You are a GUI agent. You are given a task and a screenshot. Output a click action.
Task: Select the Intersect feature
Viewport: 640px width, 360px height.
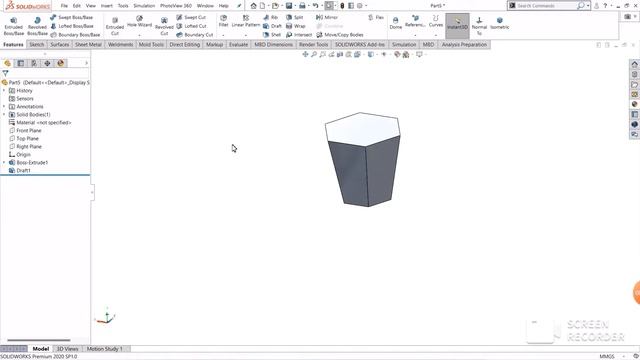(x=299, y=35)
